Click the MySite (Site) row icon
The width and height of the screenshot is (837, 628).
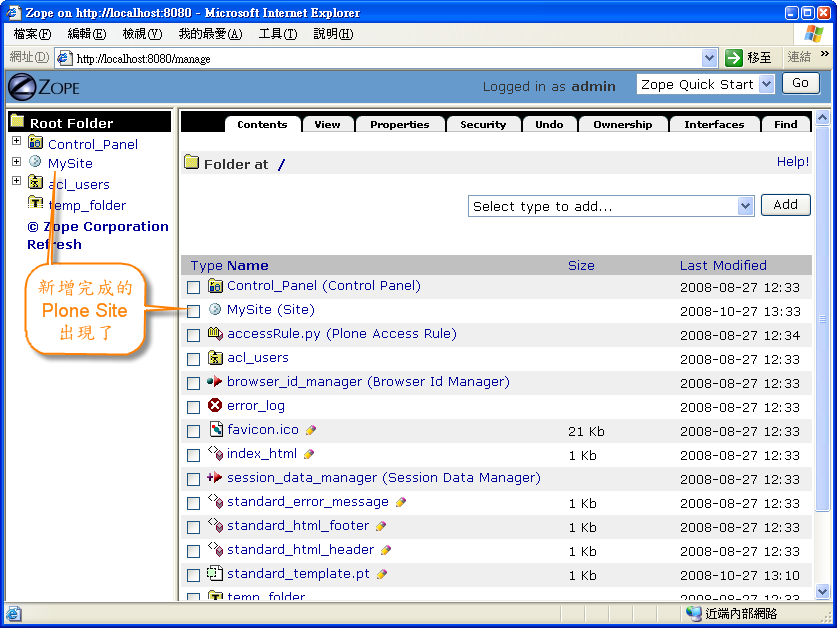pos(215,309)
